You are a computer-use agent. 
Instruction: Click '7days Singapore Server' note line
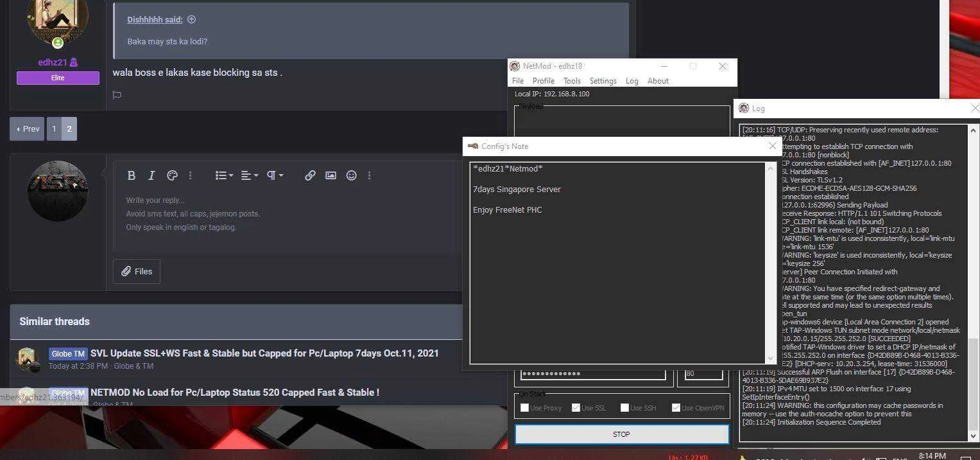(517, 190)
